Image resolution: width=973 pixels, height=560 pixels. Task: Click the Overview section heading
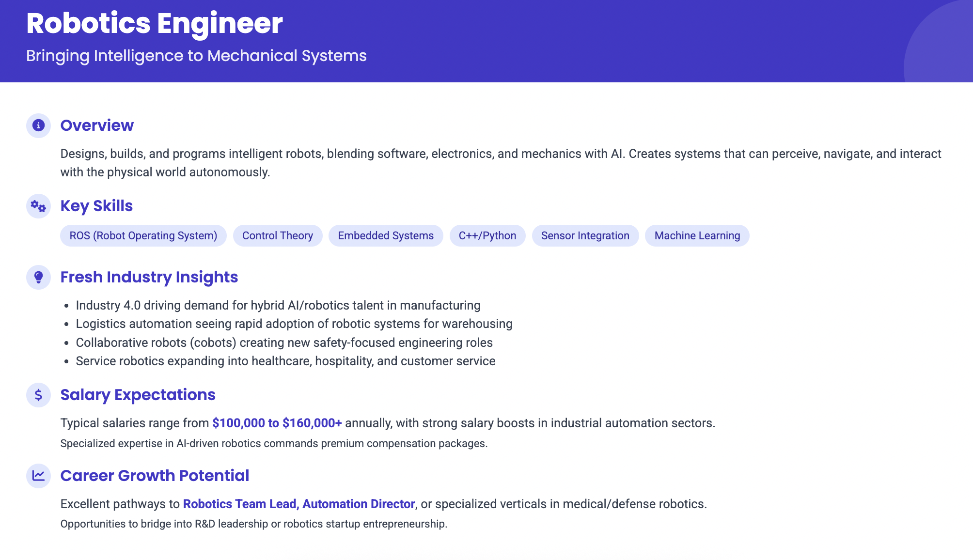tap(97, 125)
